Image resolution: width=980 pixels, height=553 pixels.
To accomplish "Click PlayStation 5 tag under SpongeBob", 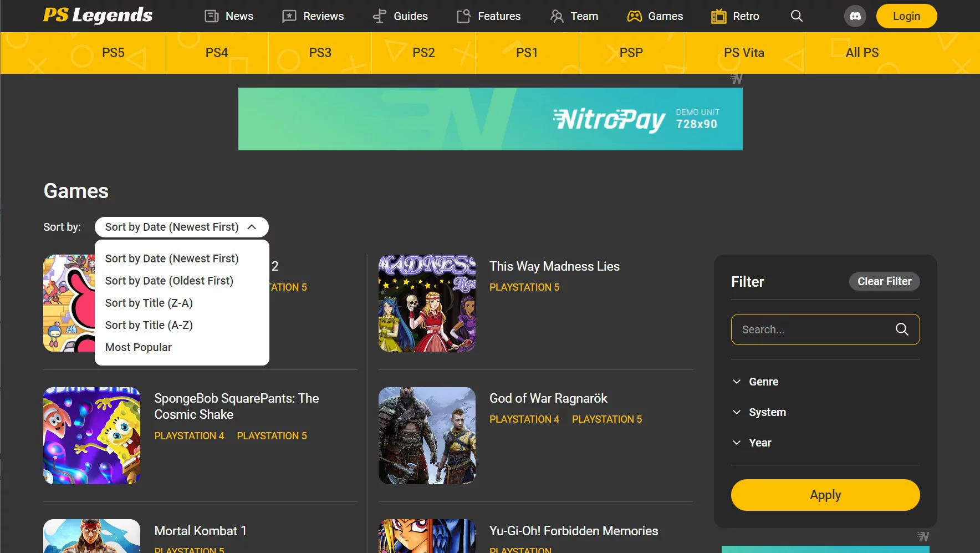I will [272, 436].
